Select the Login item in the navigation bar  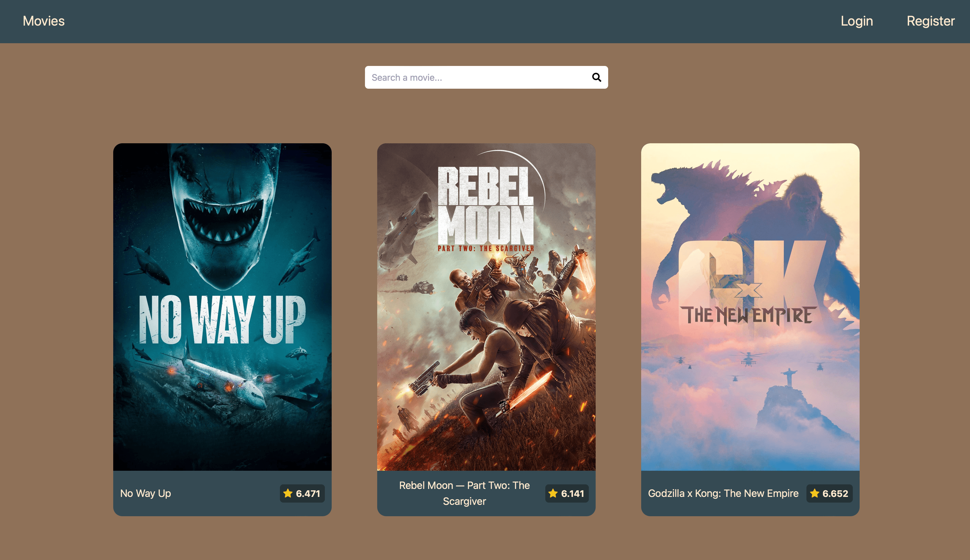tap(857, 21)
